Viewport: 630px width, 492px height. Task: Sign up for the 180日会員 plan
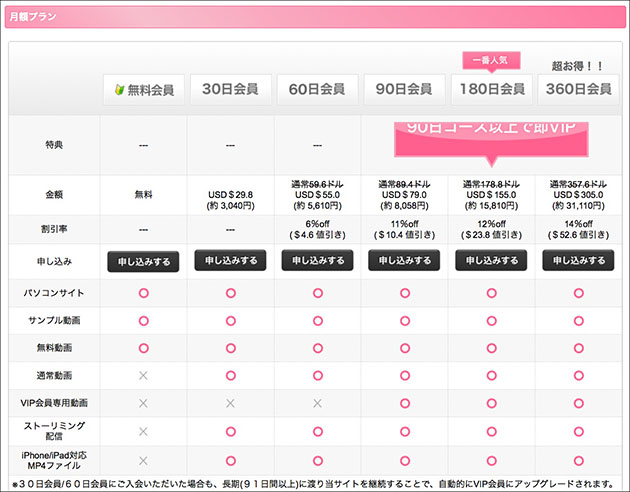click(x=490, y=261)
